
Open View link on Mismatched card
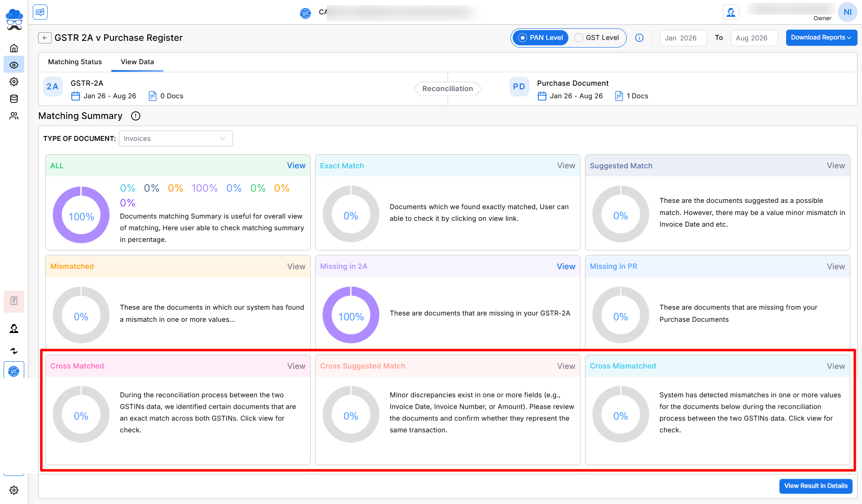[296, 267]
